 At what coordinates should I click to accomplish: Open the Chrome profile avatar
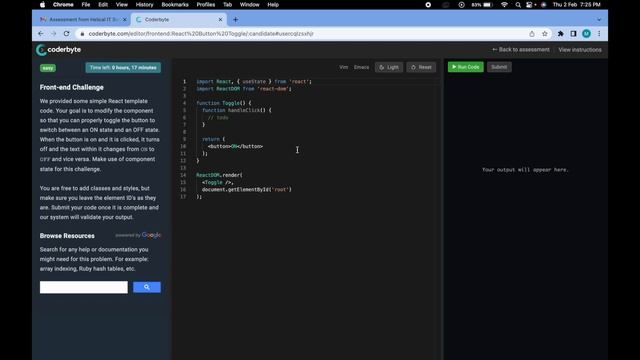(587, 34)
